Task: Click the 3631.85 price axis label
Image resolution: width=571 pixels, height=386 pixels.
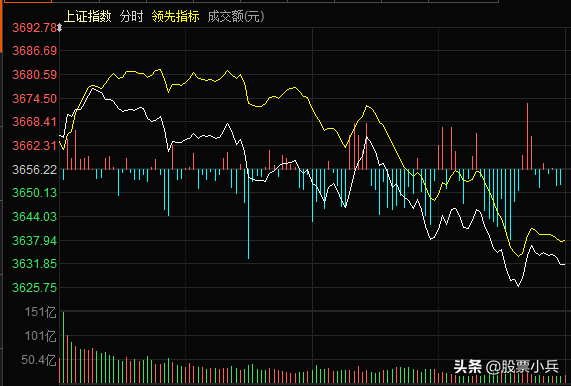Action: (x=35, y=264)
